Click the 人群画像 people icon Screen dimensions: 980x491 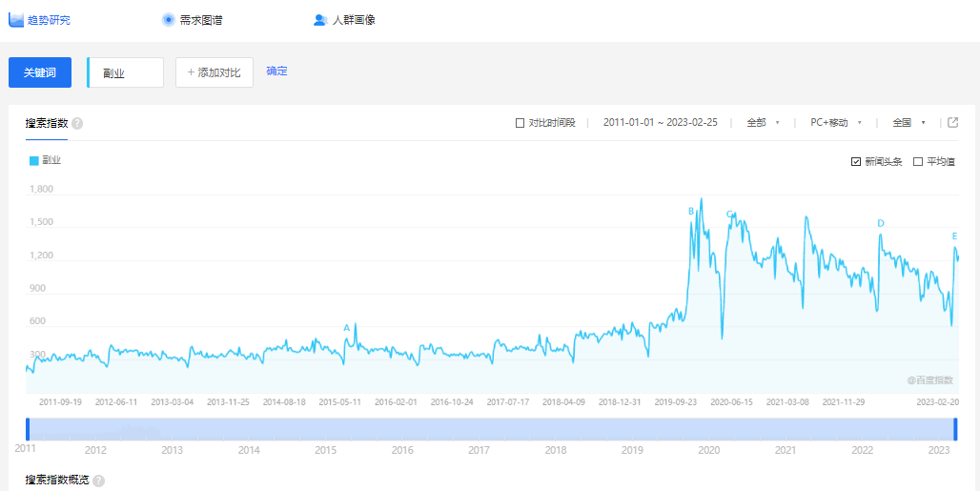click(320, 20)
